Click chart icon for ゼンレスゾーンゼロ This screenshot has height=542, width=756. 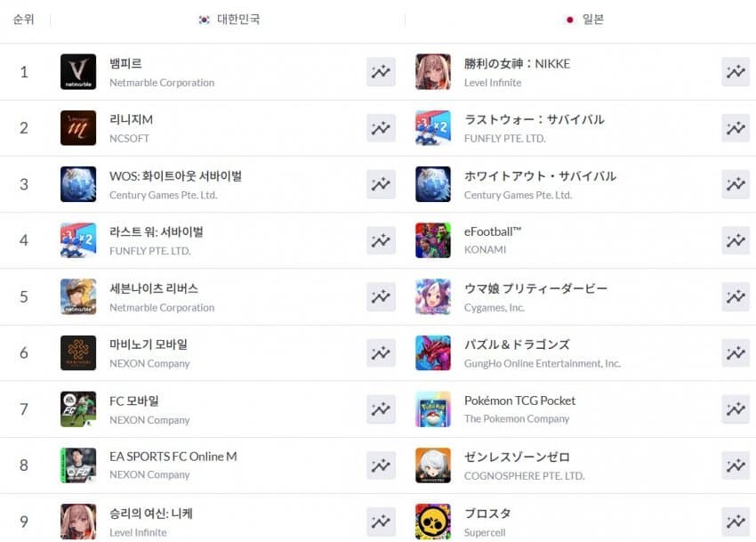[x=736, y=465]
